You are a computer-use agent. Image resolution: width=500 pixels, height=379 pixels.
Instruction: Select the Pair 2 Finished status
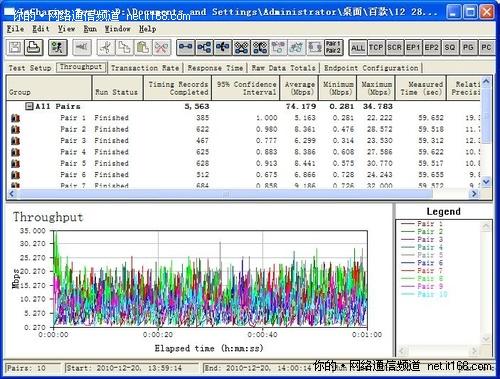[111, 129]
